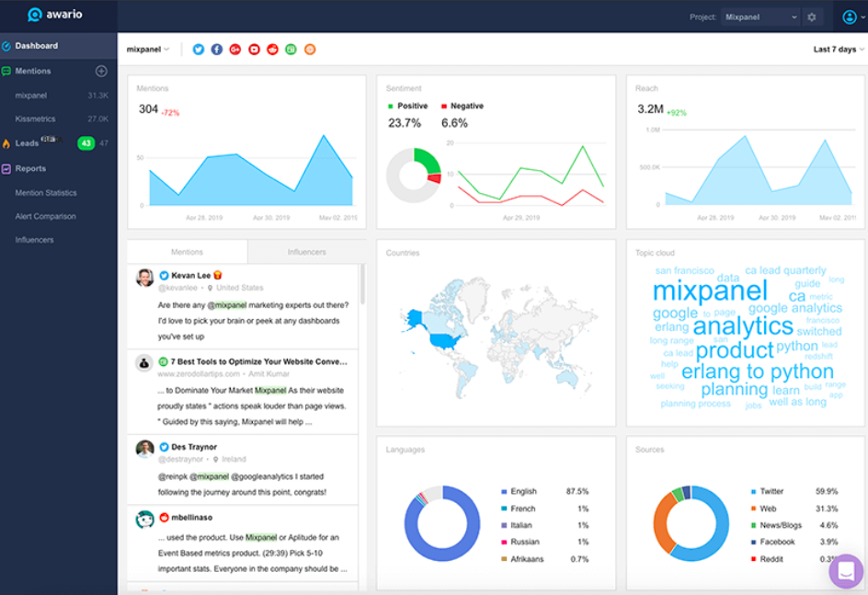Open the user account avatar menu
868x595 pixels.
(850, 17)
